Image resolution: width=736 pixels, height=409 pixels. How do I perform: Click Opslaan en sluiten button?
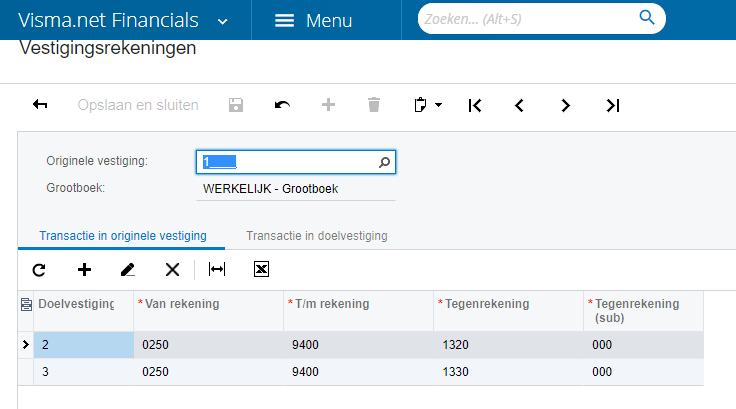pyautogui.click(x=138, y=105)
